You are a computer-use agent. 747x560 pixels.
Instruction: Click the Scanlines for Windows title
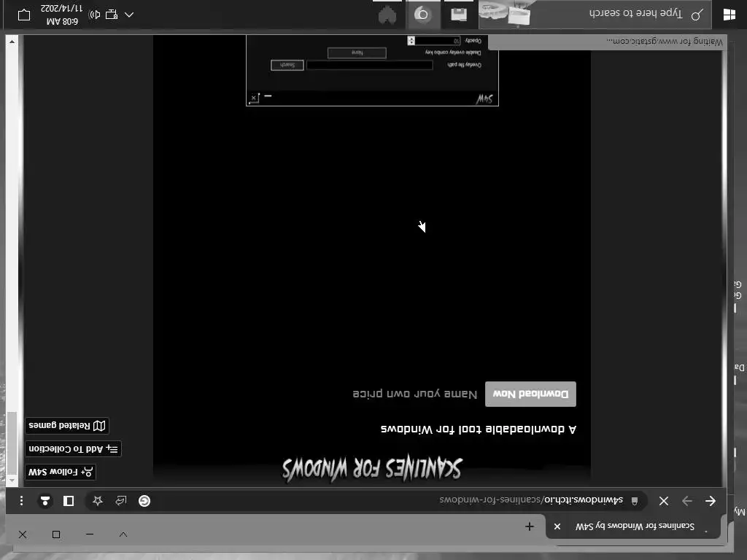click(x=372, y=468)
